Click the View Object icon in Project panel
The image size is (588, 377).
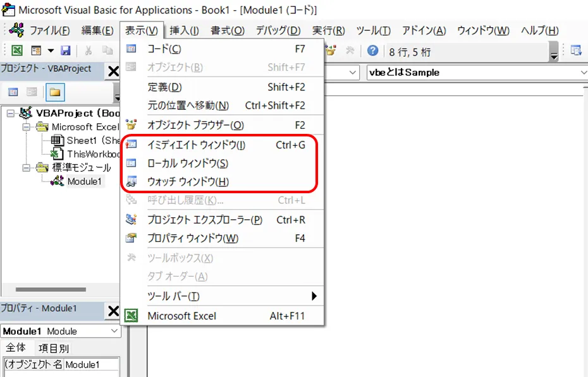click(32, 93)
